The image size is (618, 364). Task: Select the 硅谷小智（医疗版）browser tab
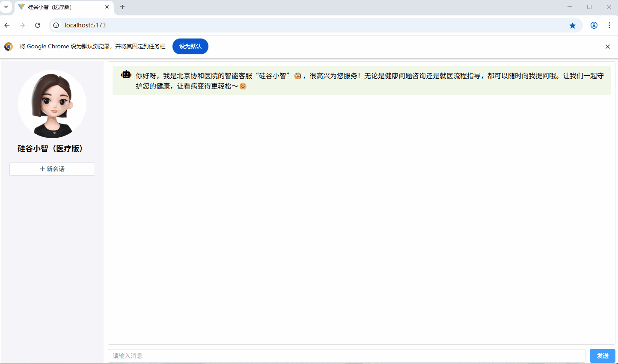(x=60, y=7)
